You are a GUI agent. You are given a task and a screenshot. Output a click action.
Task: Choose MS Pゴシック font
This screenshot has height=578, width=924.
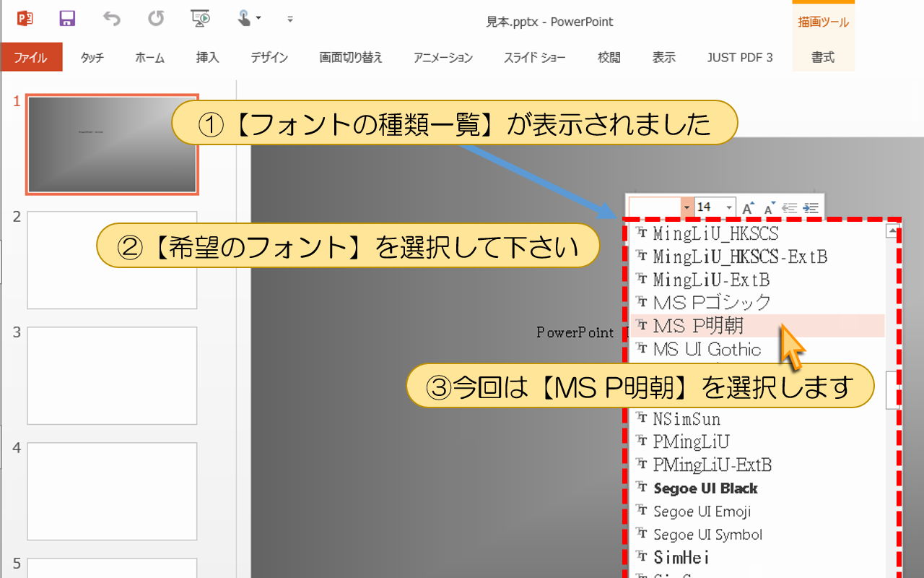click(757, 303)
